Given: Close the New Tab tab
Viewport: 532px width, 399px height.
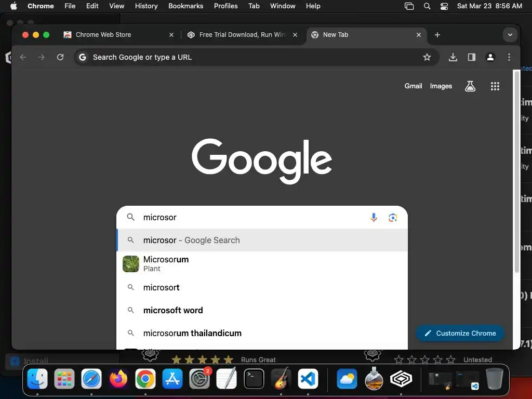Looking at the screenshot, I should pyautogui.click(x=419, y=35).
